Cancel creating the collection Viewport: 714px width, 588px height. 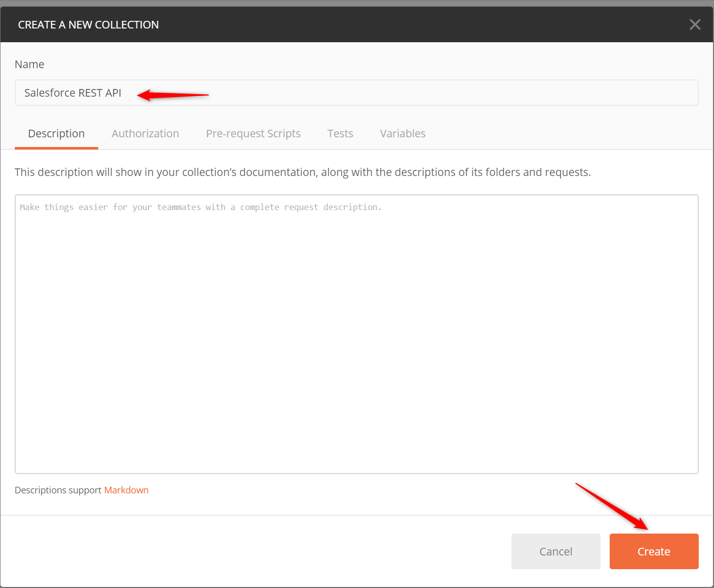556,551
